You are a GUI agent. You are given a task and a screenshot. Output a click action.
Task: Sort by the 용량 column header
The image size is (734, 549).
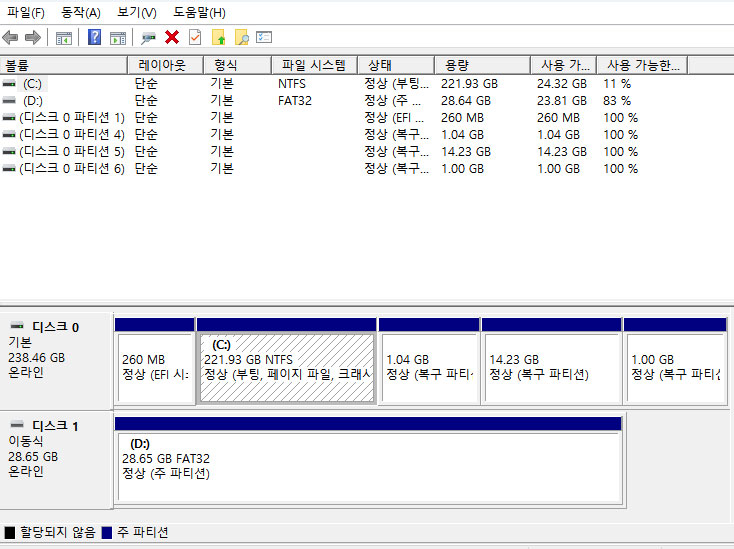[480, 65]
